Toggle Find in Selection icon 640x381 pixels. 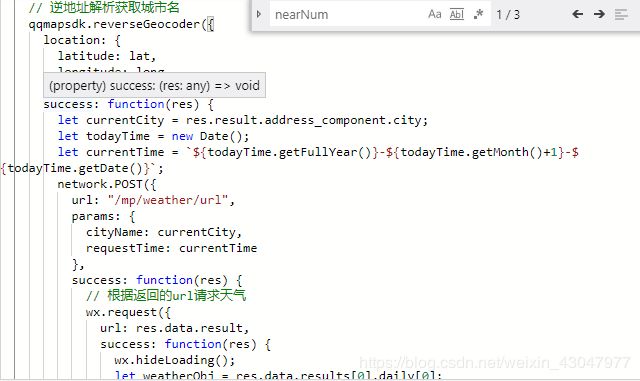click(x=621, y=15)
